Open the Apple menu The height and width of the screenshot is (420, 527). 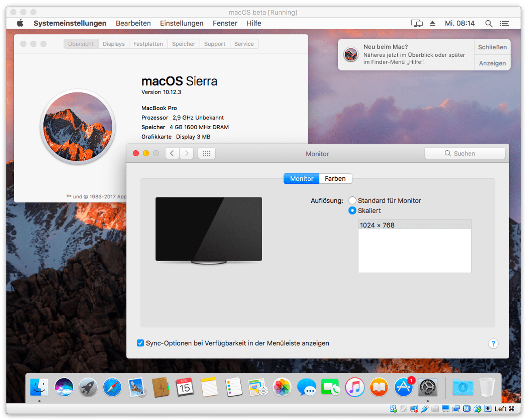[20, 23]
